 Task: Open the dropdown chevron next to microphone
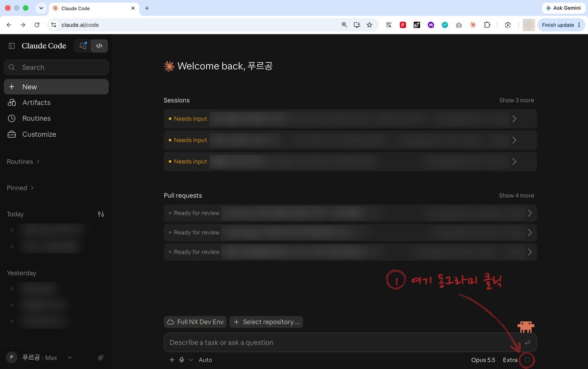coord(191,360)
